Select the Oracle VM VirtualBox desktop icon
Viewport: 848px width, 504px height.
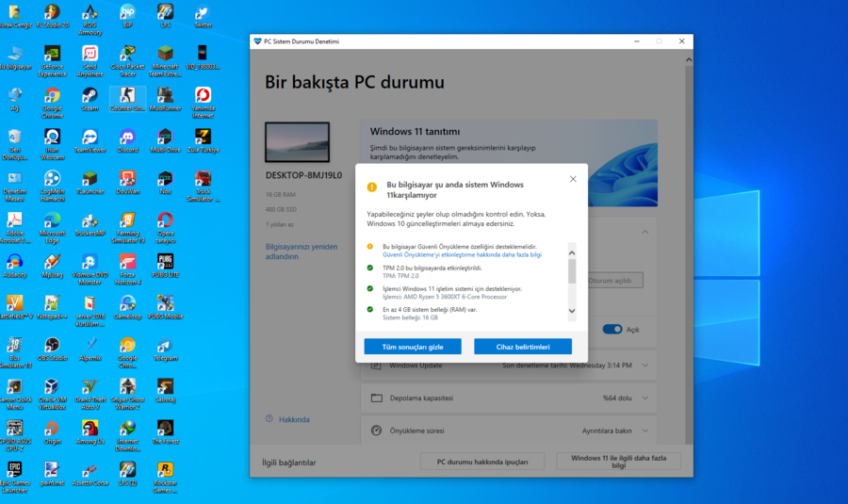coord(53,394)
